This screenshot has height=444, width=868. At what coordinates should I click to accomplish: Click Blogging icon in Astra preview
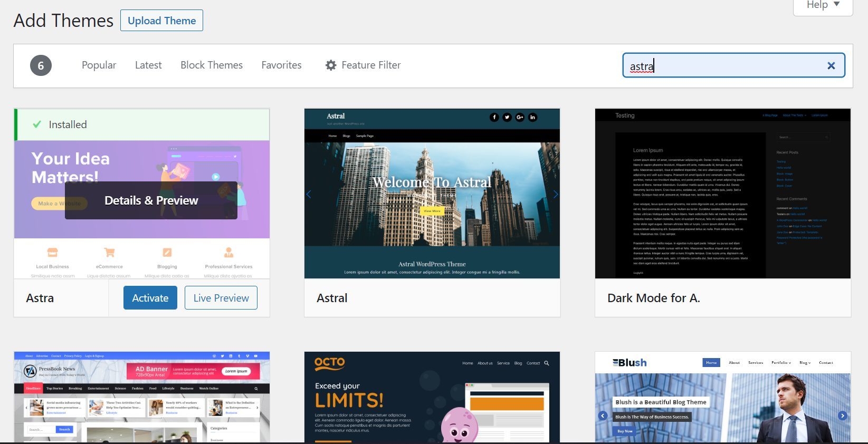[x=167, y=252]
